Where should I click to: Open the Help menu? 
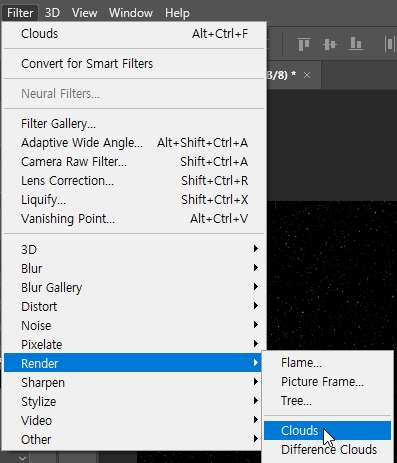coord(177,13)
